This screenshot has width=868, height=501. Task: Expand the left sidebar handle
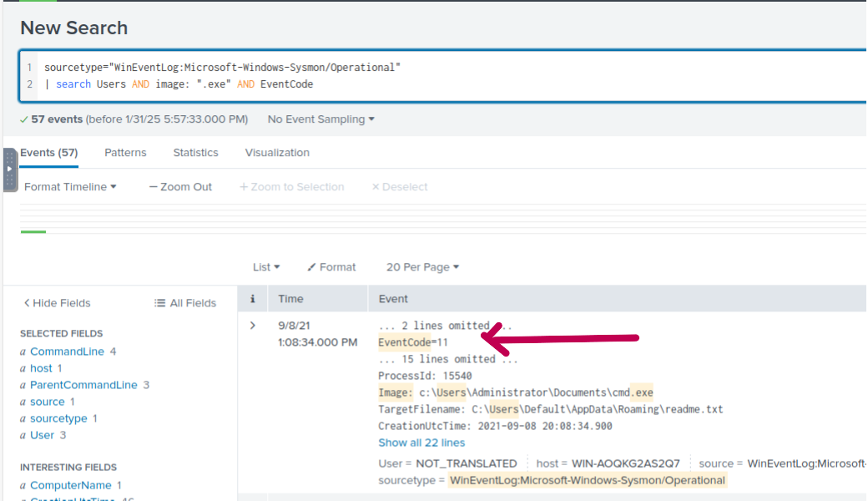click(x=10, y=170)
